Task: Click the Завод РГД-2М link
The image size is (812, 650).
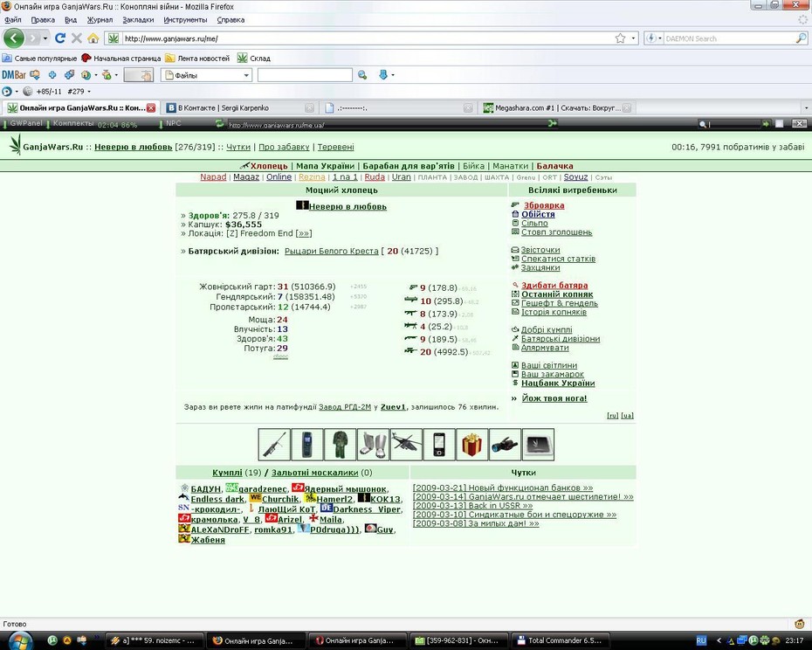Action: coord(344,407)
